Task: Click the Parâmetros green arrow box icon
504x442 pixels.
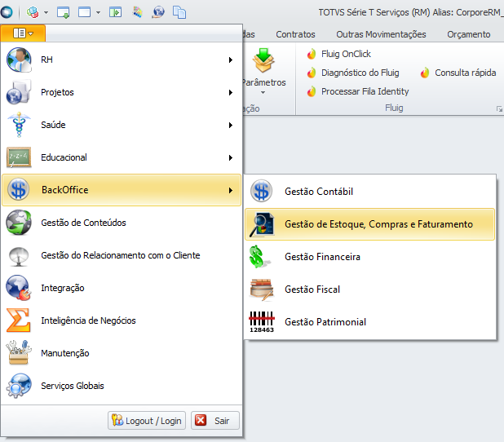Action: 263,60
